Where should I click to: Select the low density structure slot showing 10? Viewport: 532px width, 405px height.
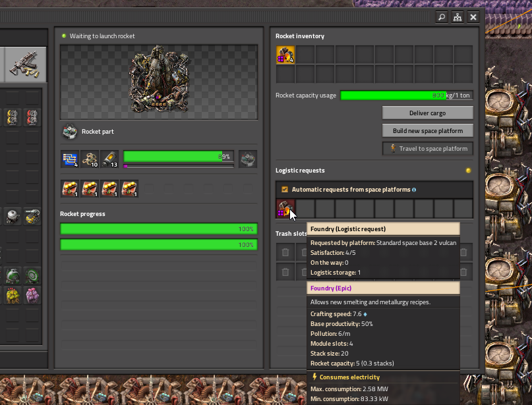pos(90,159)
